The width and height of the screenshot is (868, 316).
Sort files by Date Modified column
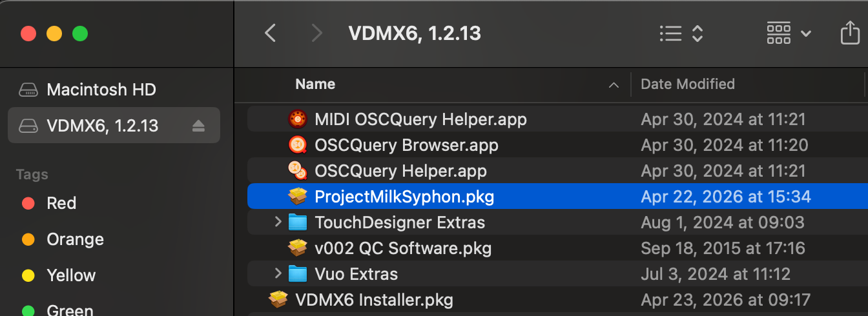pos(688,84)
